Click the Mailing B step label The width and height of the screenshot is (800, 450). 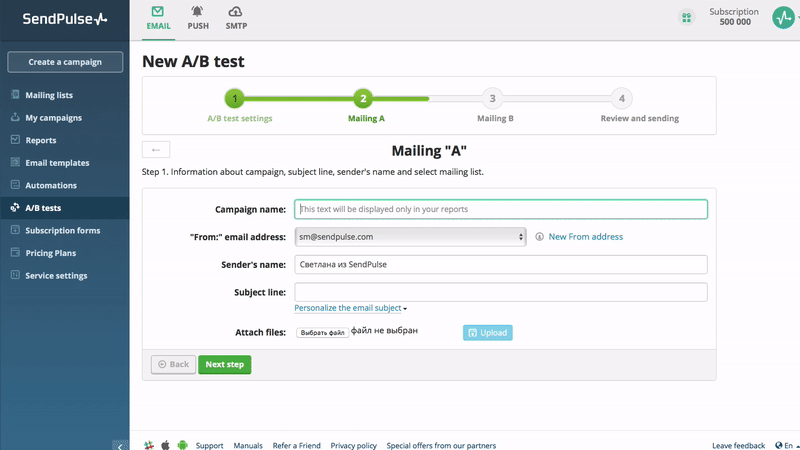tap(495, 118)
